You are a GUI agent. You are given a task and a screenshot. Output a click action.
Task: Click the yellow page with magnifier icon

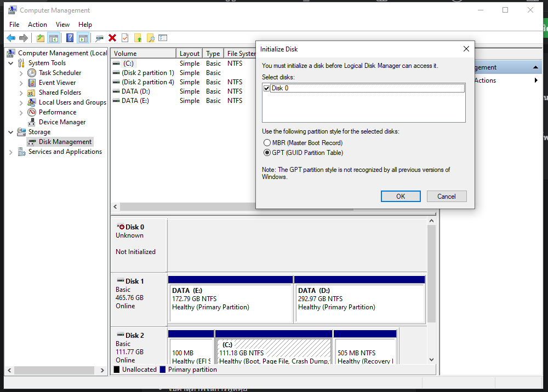pos(151,38)
